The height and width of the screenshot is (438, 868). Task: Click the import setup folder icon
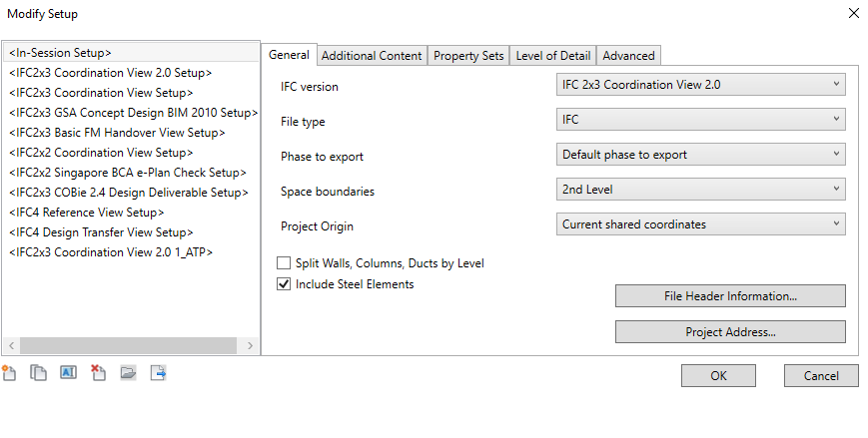click(x=128, y=373)
